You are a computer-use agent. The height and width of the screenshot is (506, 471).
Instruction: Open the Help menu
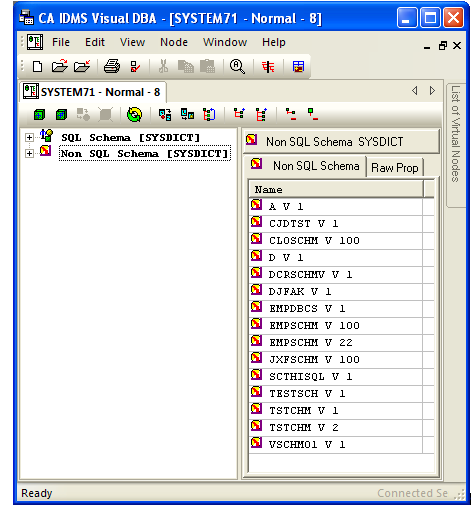click(x=274, y=42)
